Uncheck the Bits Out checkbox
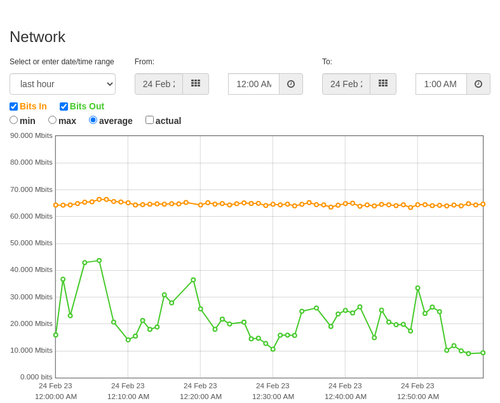This screenshot has width=500, height=403. point(64,106)
